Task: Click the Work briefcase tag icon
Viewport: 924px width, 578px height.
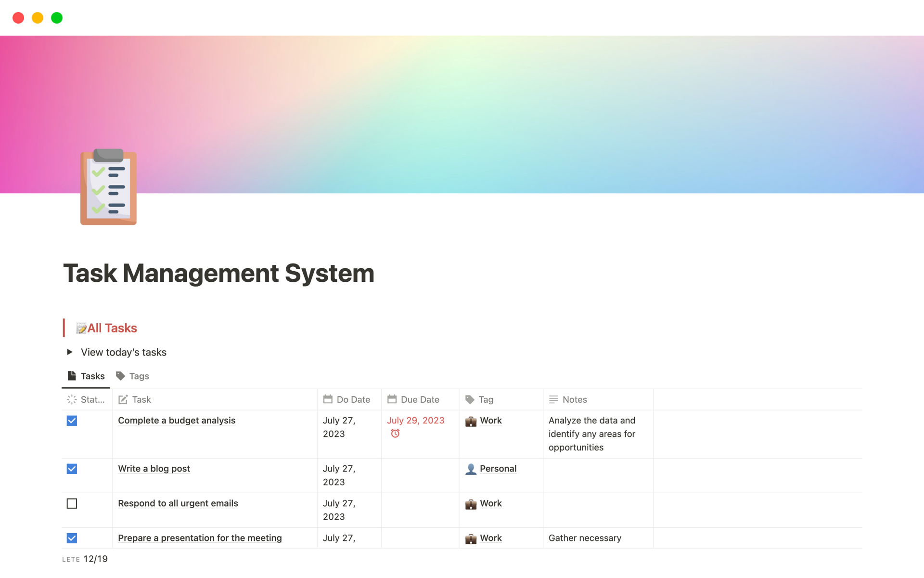Action: pos(471,420)
